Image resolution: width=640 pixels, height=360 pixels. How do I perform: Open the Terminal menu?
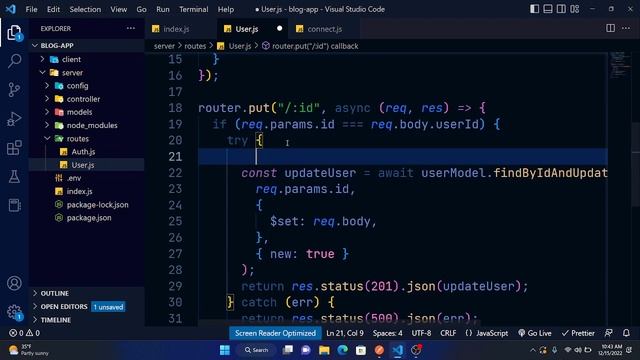[x=193, y=9]
